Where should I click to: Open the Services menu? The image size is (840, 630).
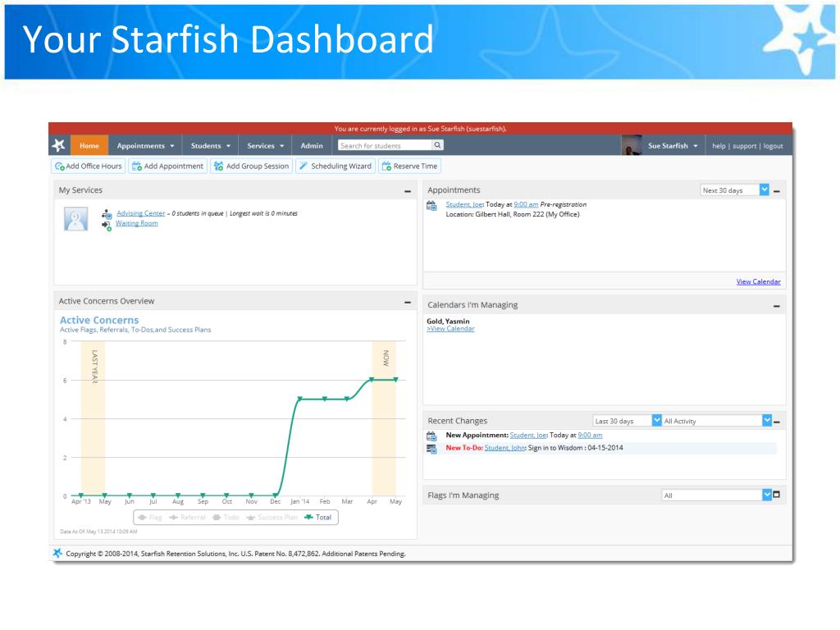click(265, 146)
